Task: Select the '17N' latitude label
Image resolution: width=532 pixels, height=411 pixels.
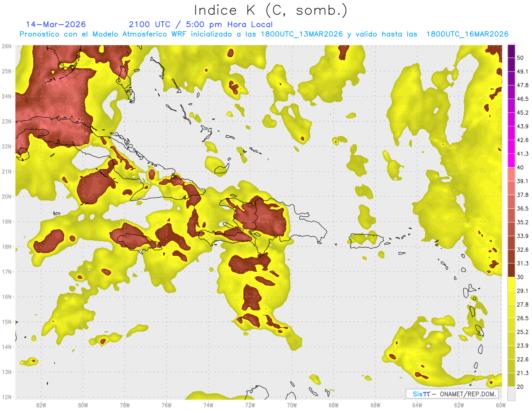Action: tap(7, 271)
